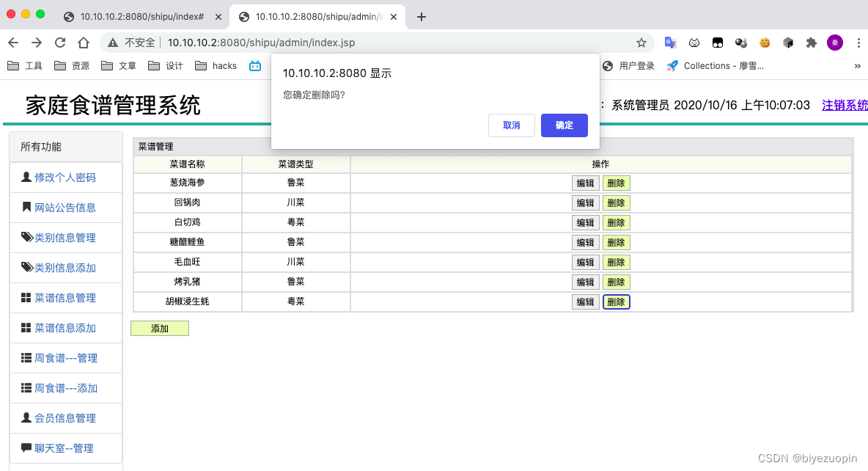Delete the 烤乳猪 recipe
The height and width of the screenshot is (471, 868).
point(616,282)
